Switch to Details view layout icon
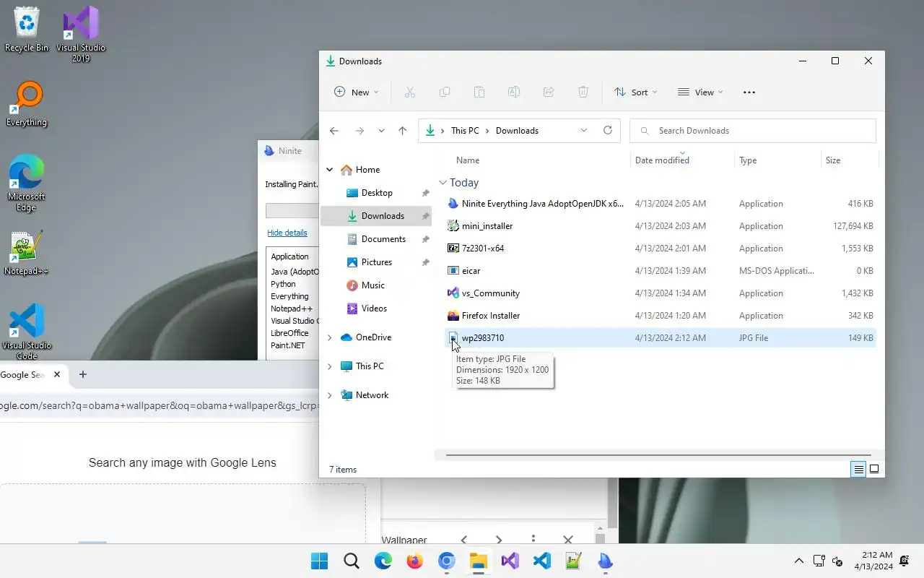924x578 pixels. click(858, 470)
